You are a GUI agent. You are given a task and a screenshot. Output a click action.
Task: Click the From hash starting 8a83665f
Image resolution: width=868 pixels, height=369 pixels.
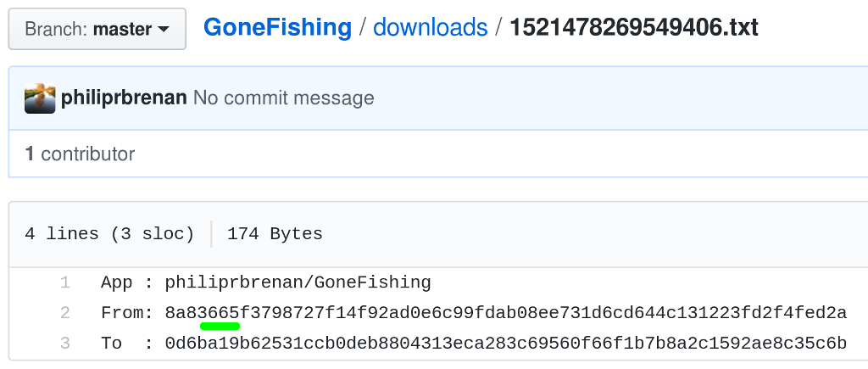[506, 313]
